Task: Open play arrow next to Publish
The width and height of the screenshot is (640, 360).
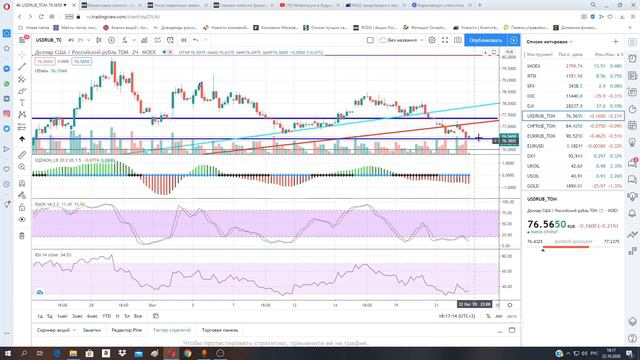Action: point(513,40)
